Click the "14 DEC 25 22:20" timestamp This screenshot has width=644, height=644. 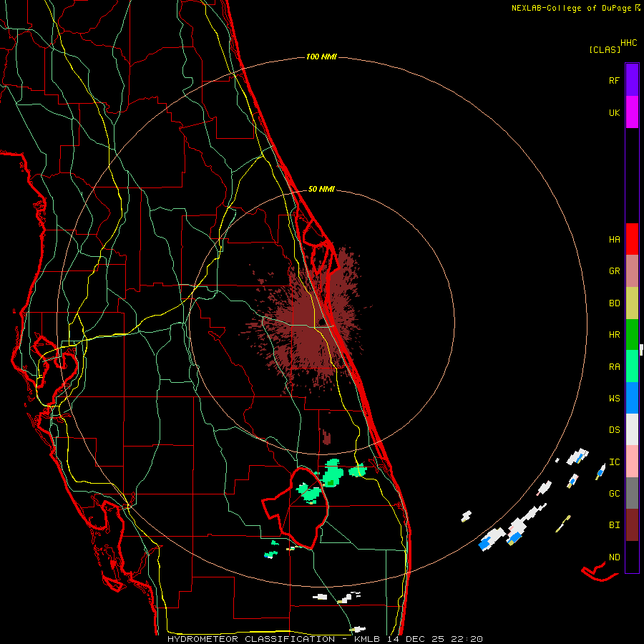point(435,639)
